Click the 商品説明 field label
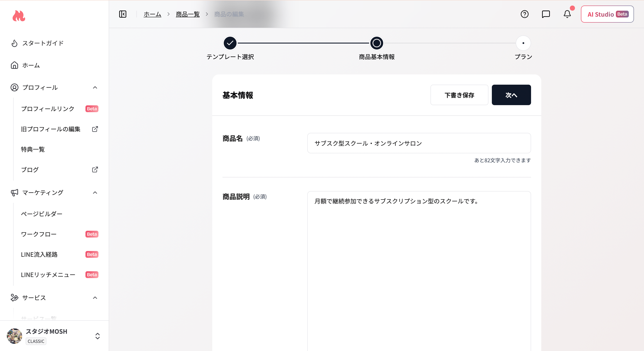 click(x=236, y=197)
